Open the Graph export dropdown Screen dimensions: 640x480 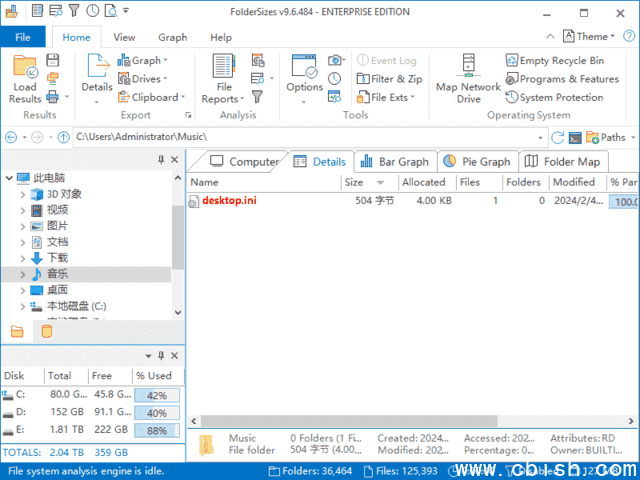pos(142,60)
